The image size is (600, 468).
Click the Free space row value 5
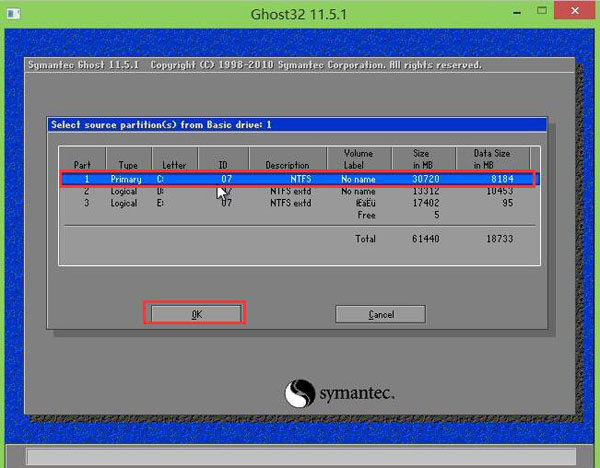pyautogui.click(x=436, y=215)
